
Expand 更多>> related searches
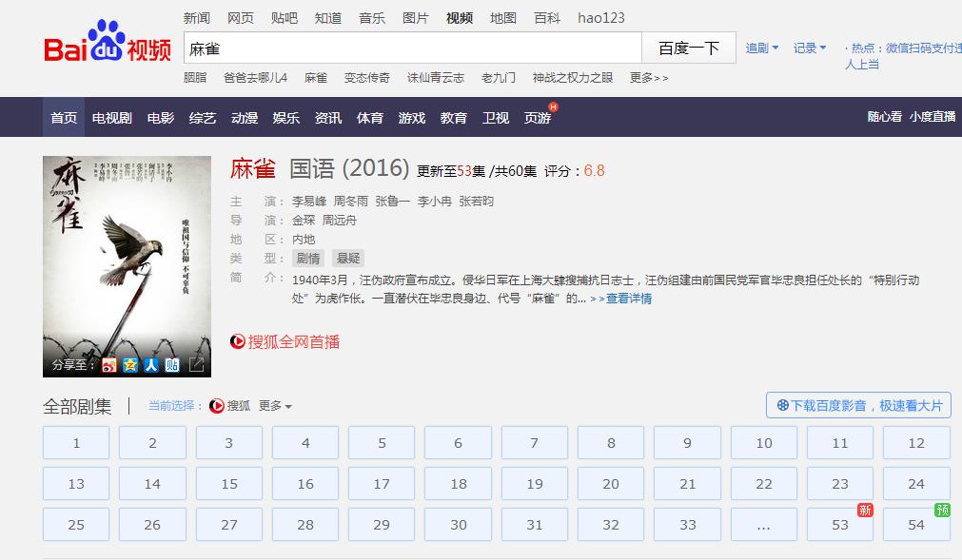click(646, 78)
